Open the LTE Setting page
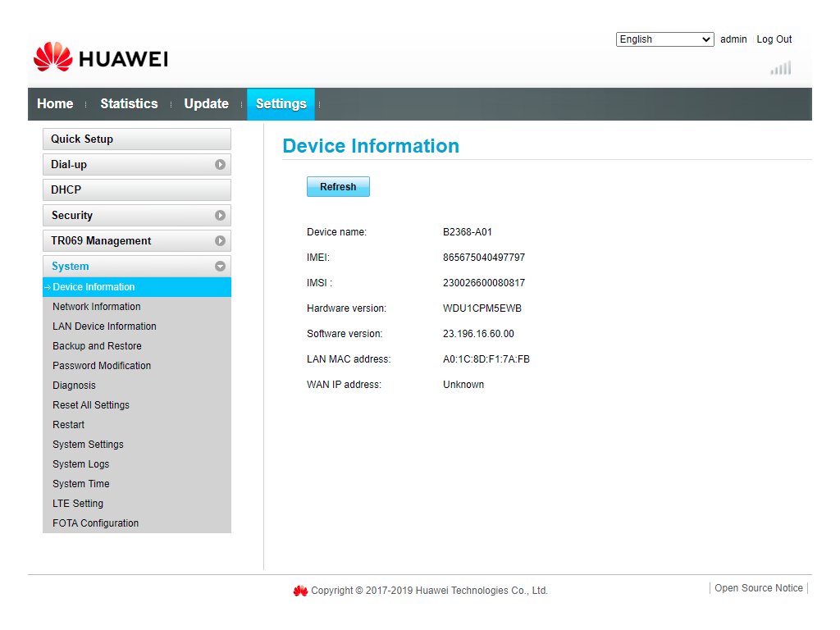This screenshot has height=630, width=840. 78,504
